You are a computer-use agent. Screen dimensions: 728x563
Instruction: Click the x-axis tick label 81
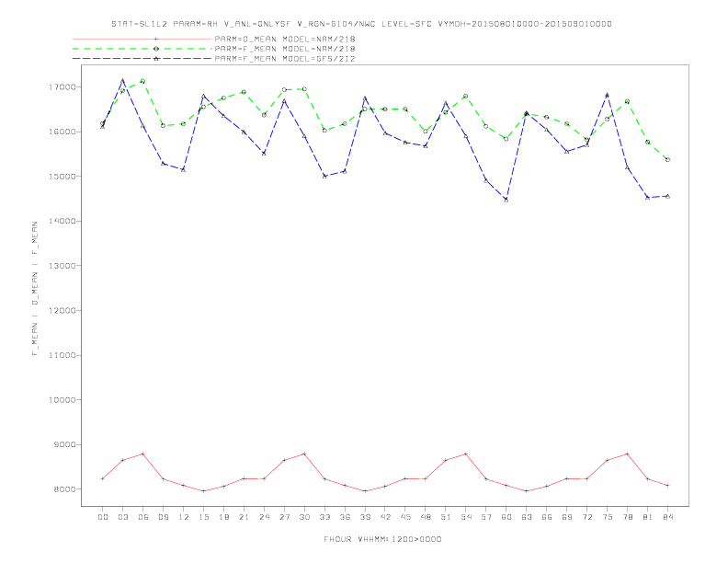[x=648, y=517]
